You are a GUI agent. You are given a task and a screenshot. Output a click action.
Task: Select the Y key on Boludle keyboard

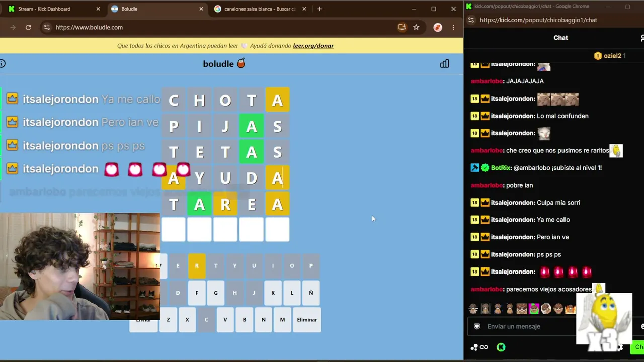coord(234,266)
